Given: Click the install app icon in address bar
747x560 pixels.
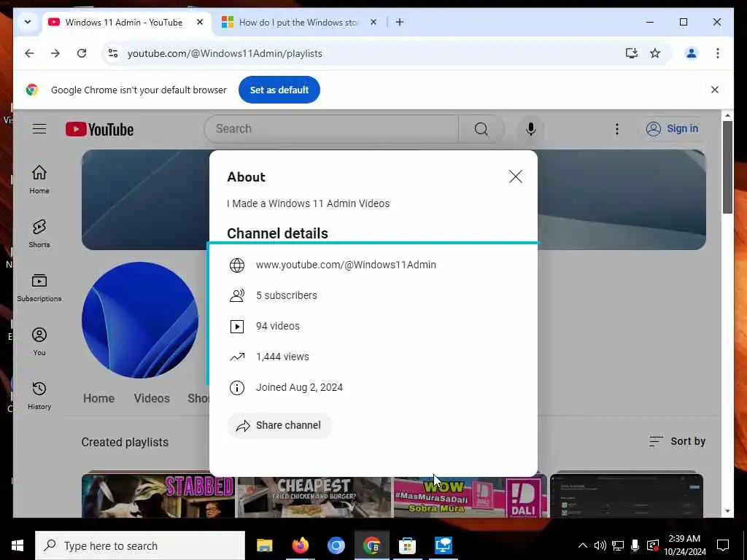Looking at the screenshot, I should click(x=632, y=53).
